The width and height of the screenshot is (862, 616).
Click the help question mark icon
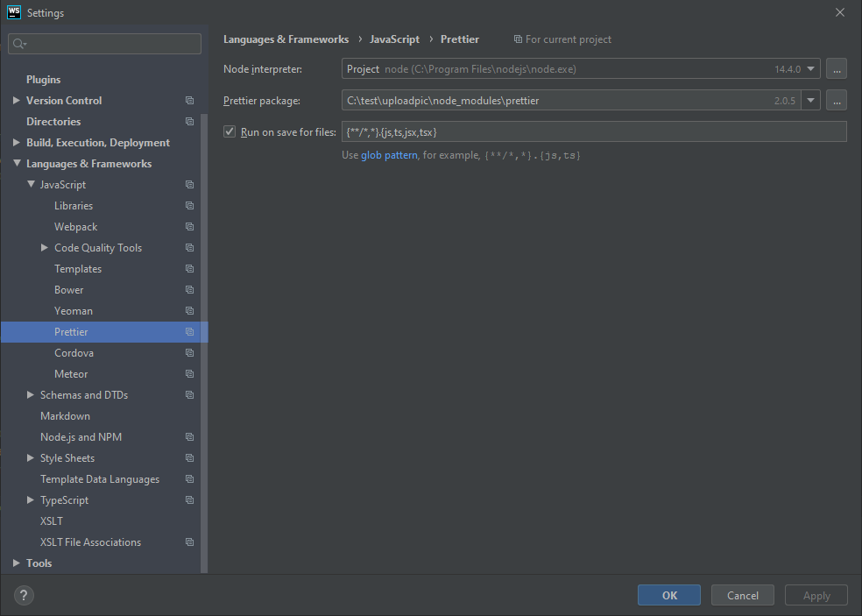(x=24, y=595)
